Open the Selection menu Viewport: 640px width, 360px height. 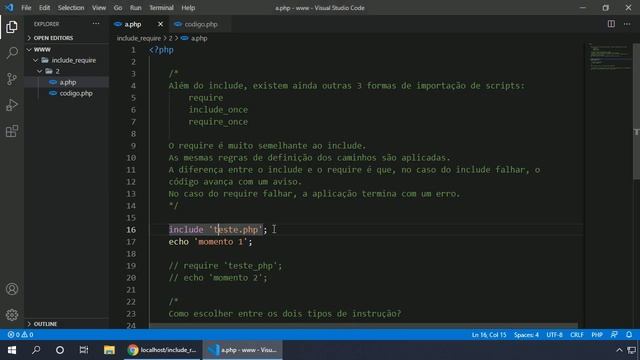(x=71, y=8)
